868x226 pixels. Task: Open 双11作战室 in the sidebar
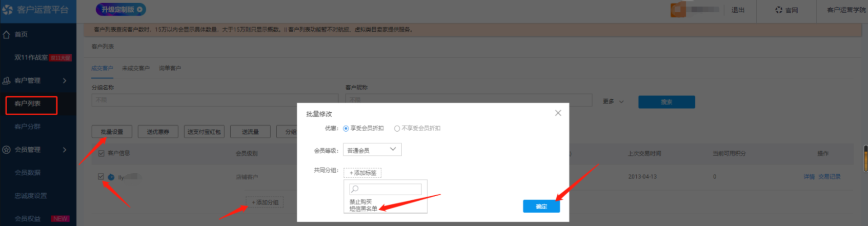[x=31, y=57]
